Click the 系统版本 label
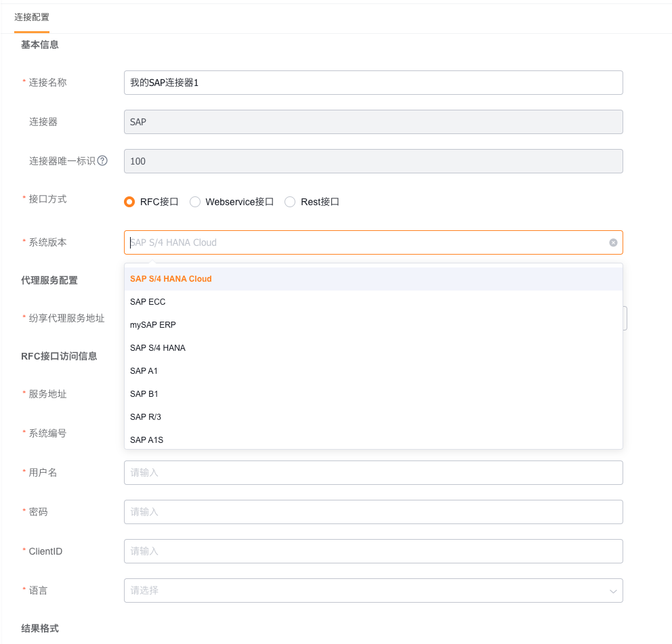This screenshot has width=672, height=644. tap(47, 242)
